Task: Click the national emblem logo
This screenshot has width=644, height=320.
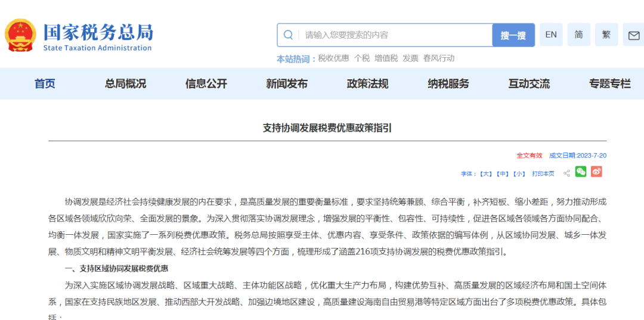Action: click(20, 35)
